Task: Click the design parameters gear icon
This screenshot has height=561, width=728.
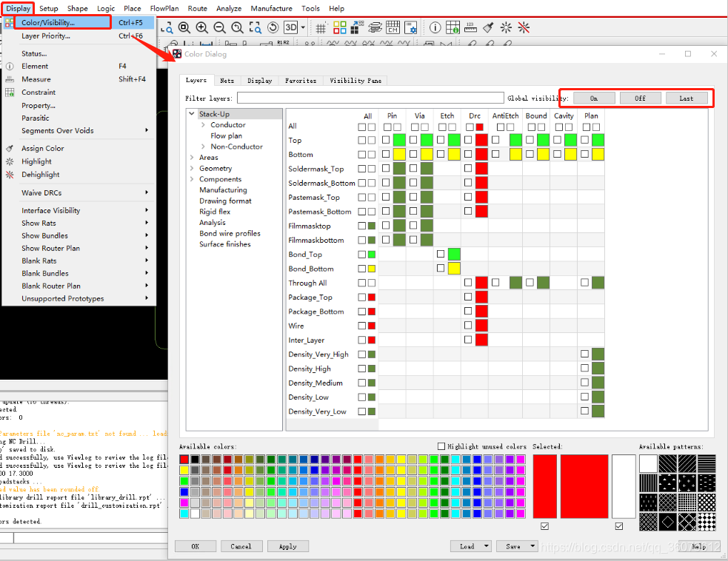Action: pos(410,28)
